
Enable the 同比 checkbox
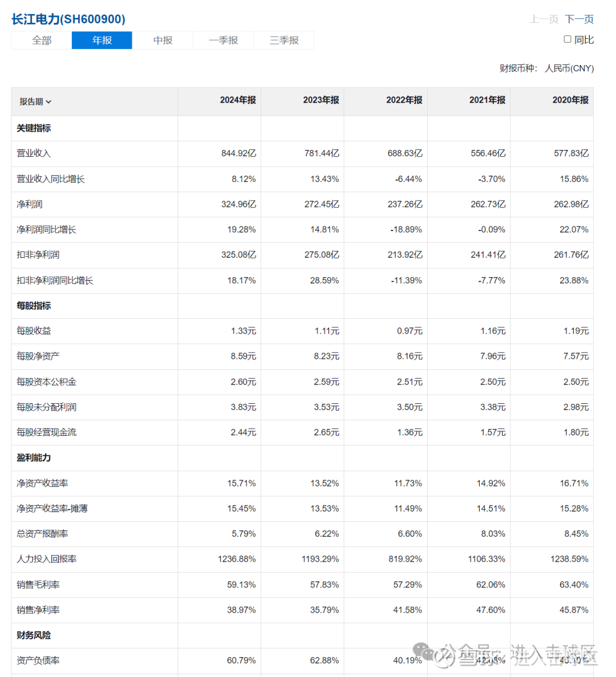click(567, 39)
